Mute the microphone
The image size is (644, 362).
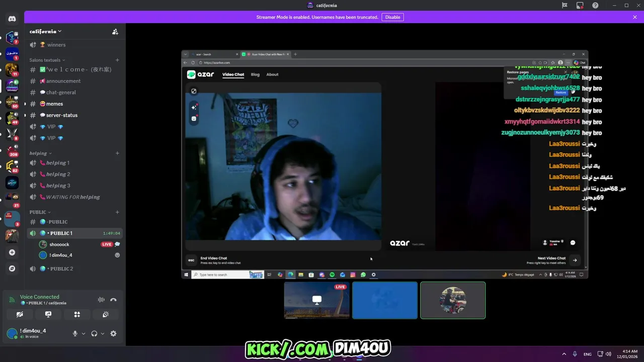coord(75,333)
